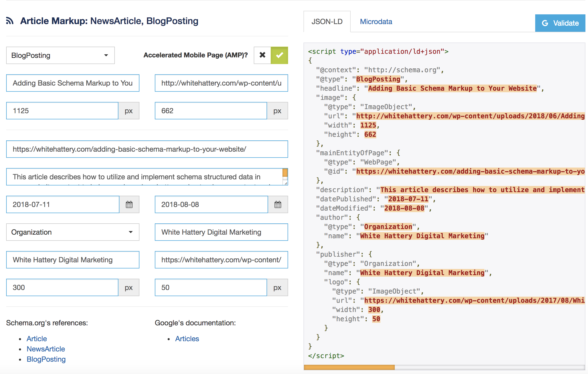Set AMP to No with X toggle
This screenshot has width=588, height=374.
[x=262, y=55]
